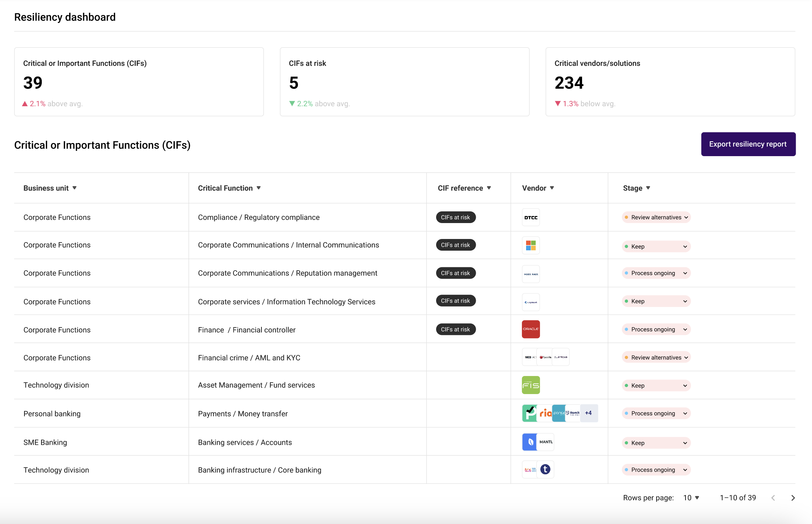Click the Cognizant vendor icon
Image resolution: width=812 pixels, height=524 pixels.
(530, 301)
